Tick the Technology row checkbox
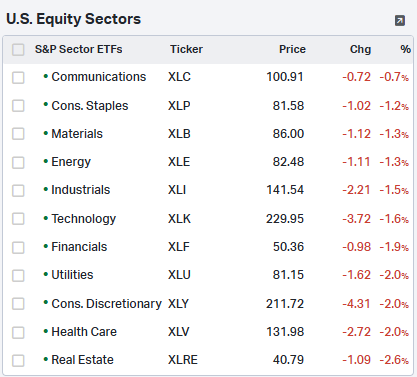The height and width of the screenshot is (377, 417). tap(18, 219)
